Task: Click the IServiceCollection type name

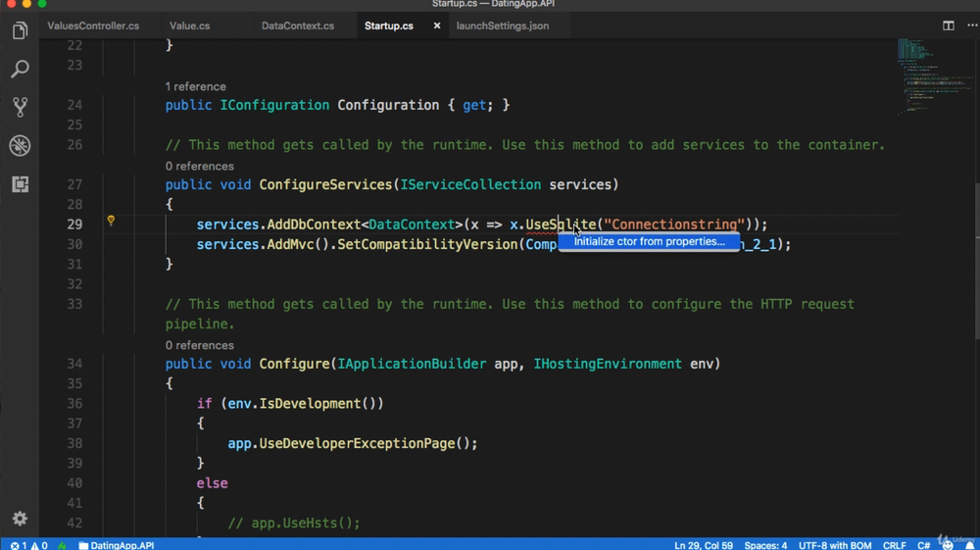Action: [470, 184]
